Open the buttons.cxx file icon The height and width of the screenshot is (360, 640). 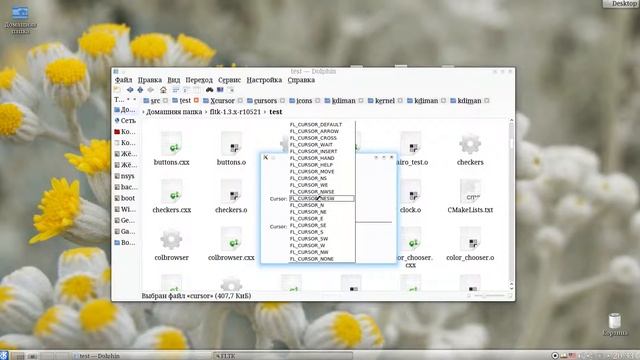[171, 143]
